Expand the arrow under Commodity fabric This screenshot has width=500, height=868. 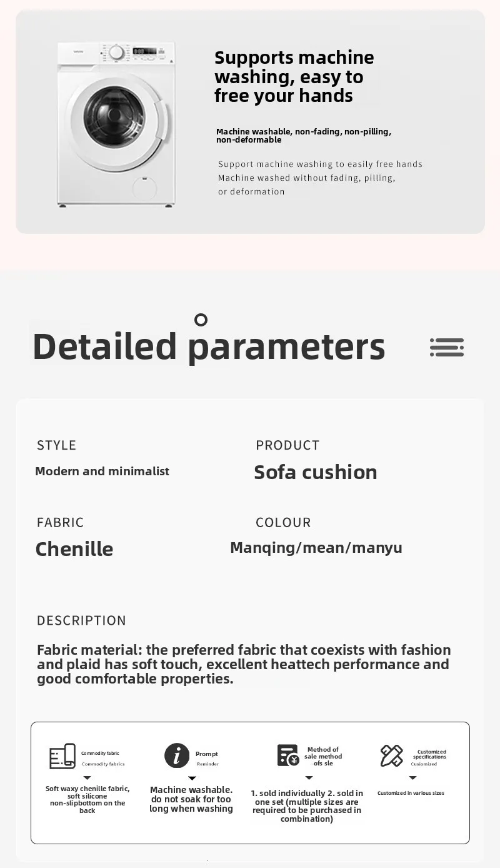coord(87,778)
